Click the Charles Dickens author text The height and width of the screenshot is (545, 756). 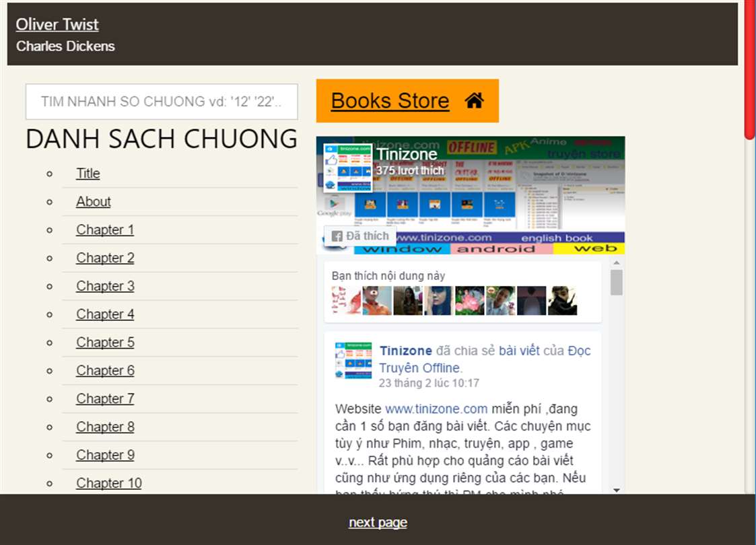tap(65, 46)
